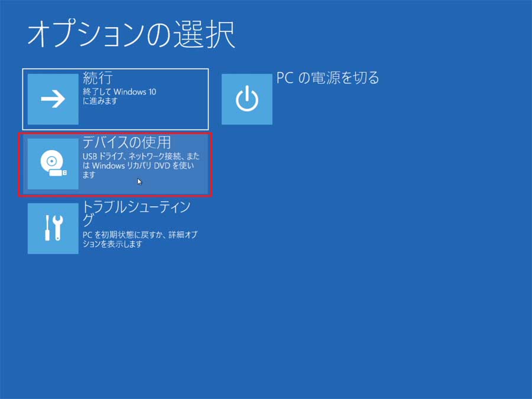Click the wrench and screwdriver icon
The width and height of the screenshot is (532, 399).
(x=53, y=228)
